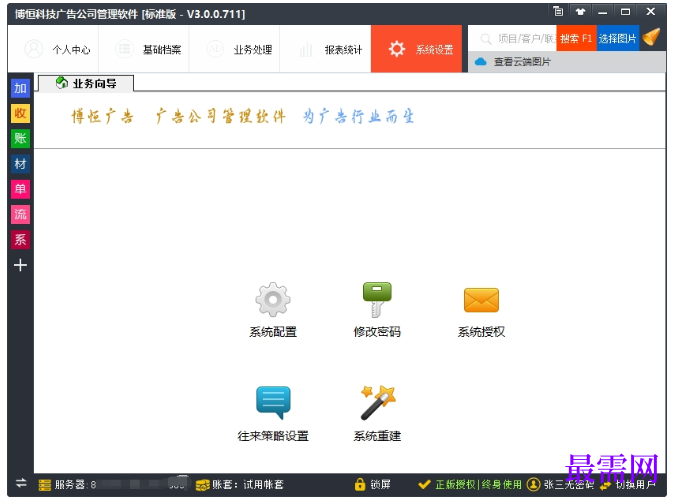Click 试用帐套 account set text
The height and width of the screenshot is (500, 677).
coord(263,484)
